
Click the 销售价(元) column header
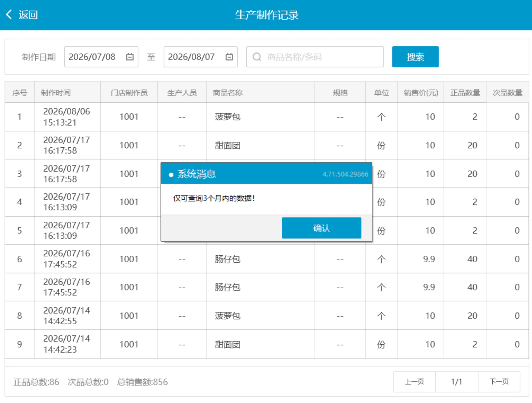[420, 93]
